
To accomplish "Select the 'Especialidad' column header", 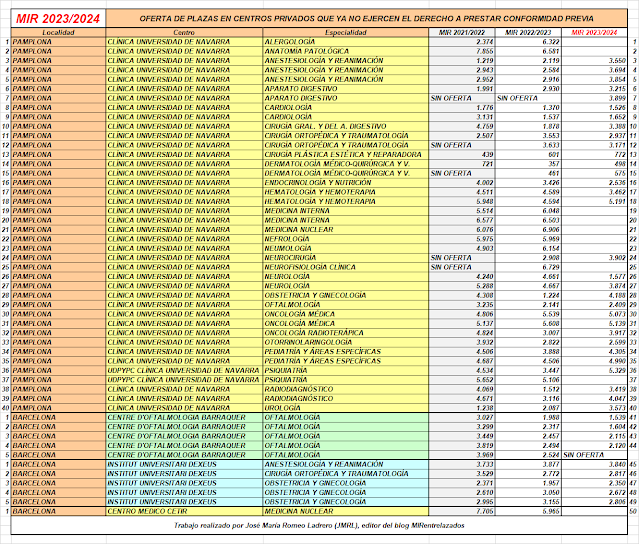I will click(346, 33).
